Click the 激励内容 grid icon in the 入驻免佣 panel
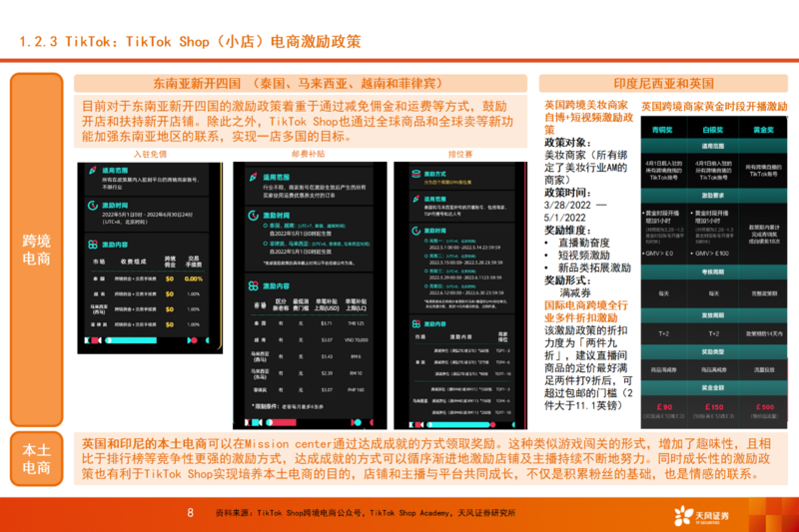This screenshot has height=532, width=799. click(90, 243)
